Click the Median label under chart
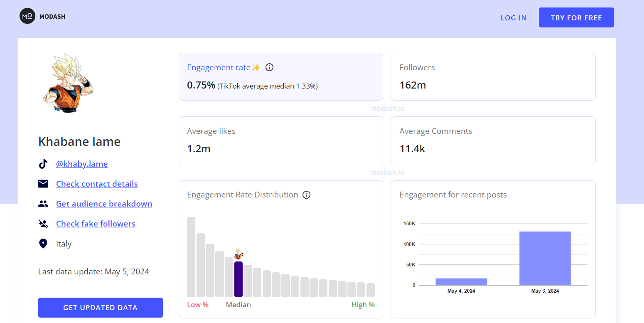The image size is (644, 323). [x=238, y=305]
